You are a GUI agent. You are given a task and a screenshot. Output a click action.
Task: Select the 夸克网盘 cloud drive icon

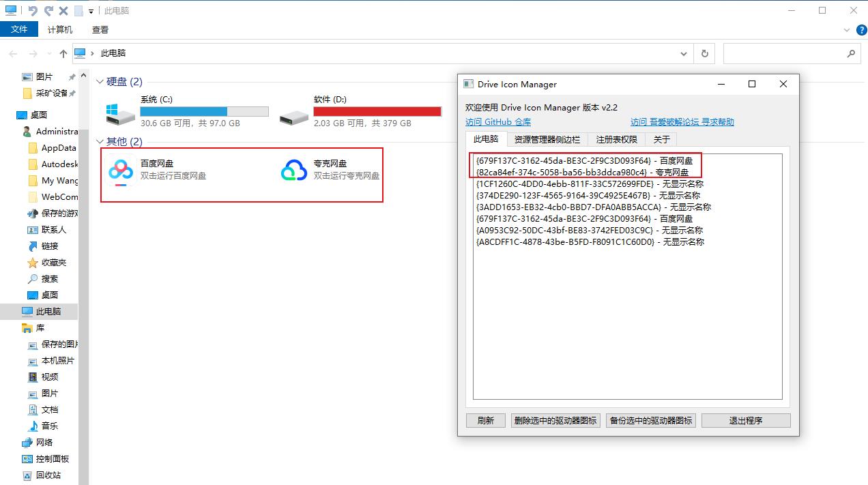click(x=293, y=171)
